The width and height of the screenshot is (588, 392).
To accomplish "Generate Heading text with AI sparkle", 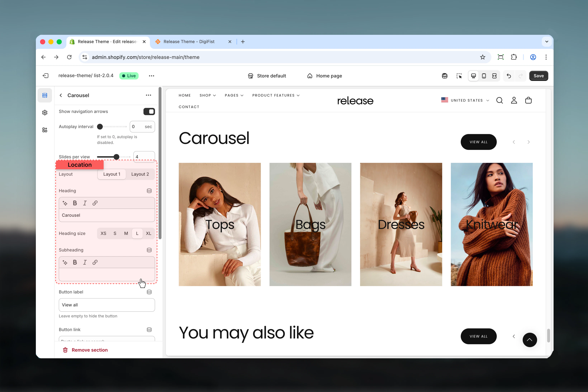I will click(x=65, y=203).
